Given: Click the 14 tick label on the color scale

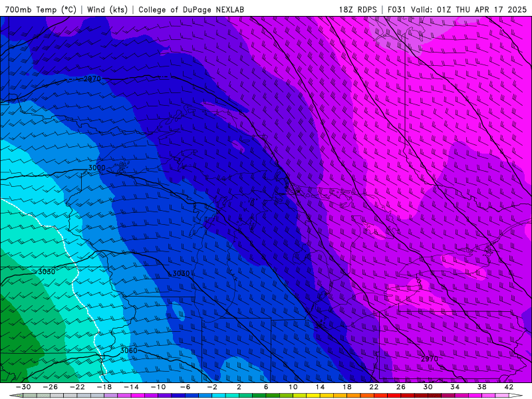Looking at the screenshot, I should coord(320,387).
